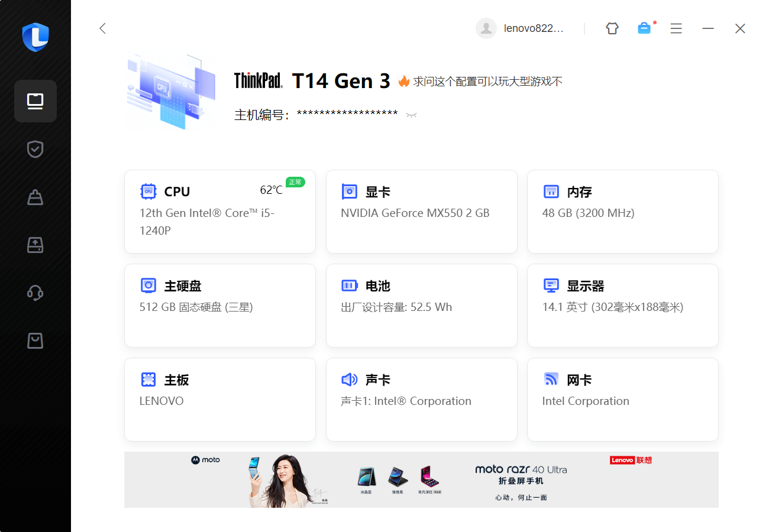Open the blue briefcase toolbox icon
Screen dimensions: 772x532
(644, 28)
